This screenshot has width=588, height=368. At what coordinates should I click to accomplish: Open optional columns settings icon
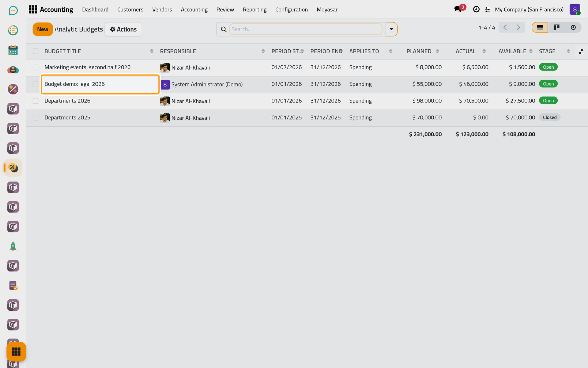tap(581, 52)
